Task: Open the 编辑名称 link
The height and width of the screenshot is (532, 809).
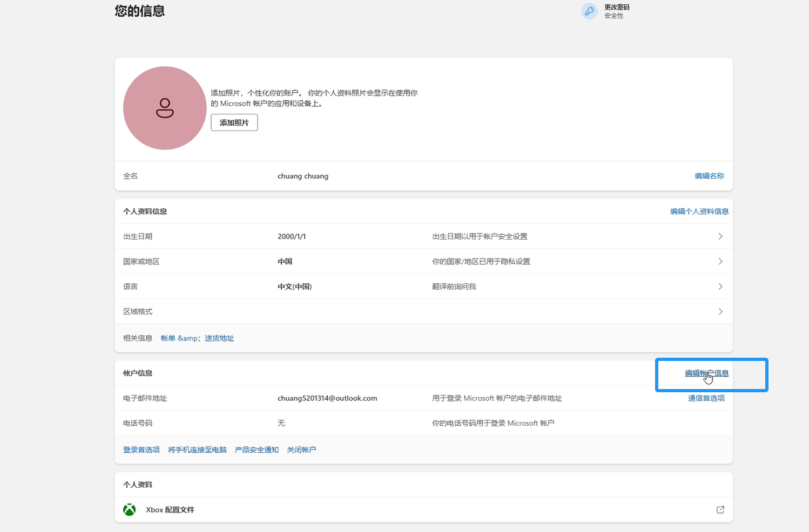Action: pos(709,176)
